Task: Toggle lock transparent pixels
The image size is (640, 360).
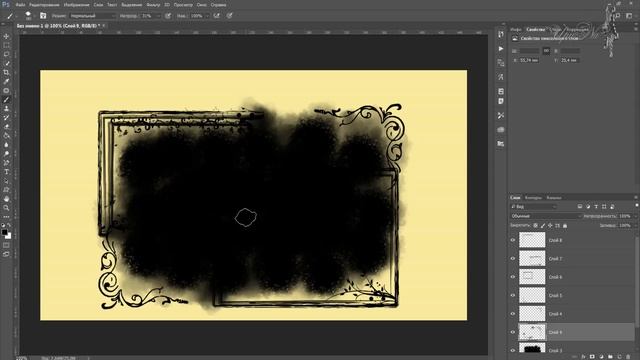Action: pos(536,225)
